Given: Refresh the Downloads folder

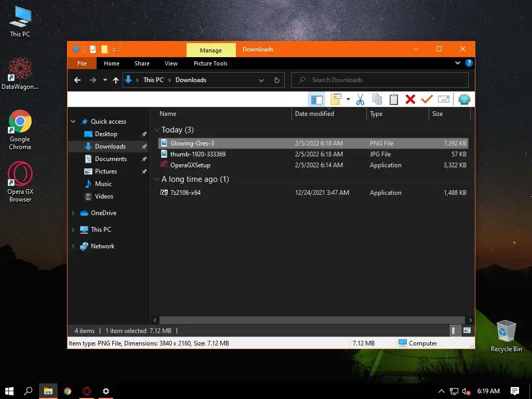Looking at the screenshot, I should coord(277,81).
